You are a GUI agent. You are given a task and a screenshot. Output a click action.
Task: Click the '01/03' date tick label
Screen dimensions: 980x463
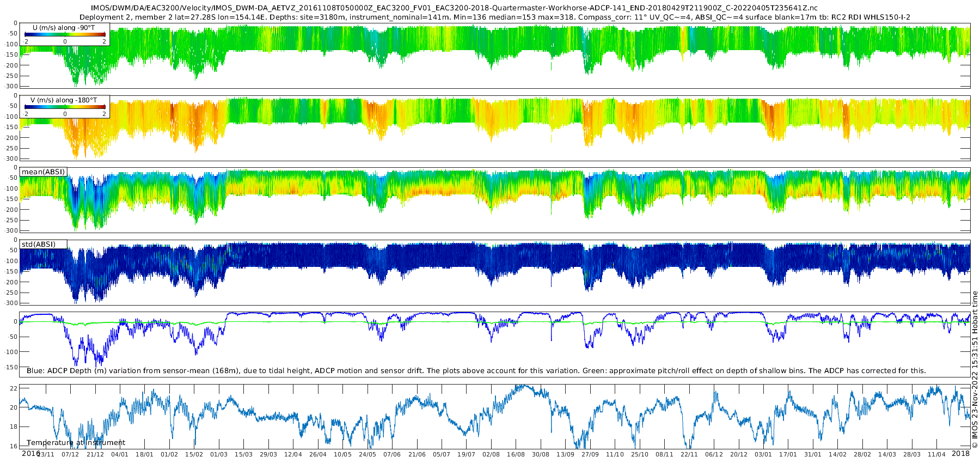[x=219, y=454]
